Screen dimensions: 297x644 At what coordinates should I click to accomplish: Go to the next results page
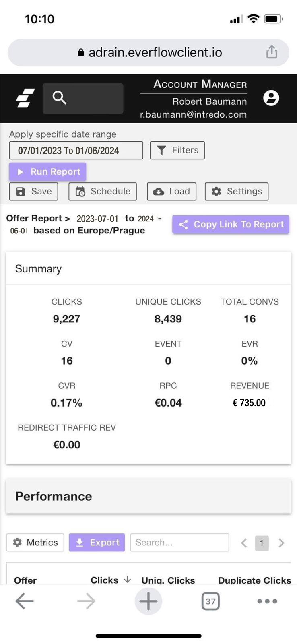(281, 543)
